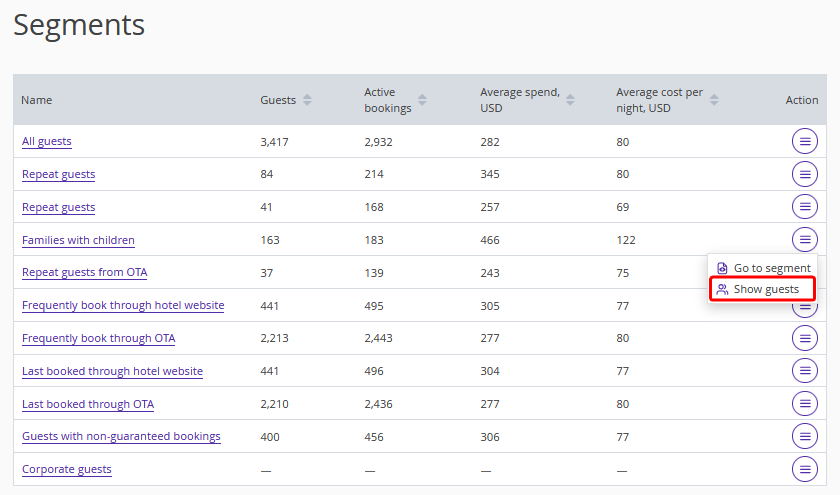This screenshot has width=840, height=495.
Task: Select Go to segment menu entry
Action: pos(771,268)
